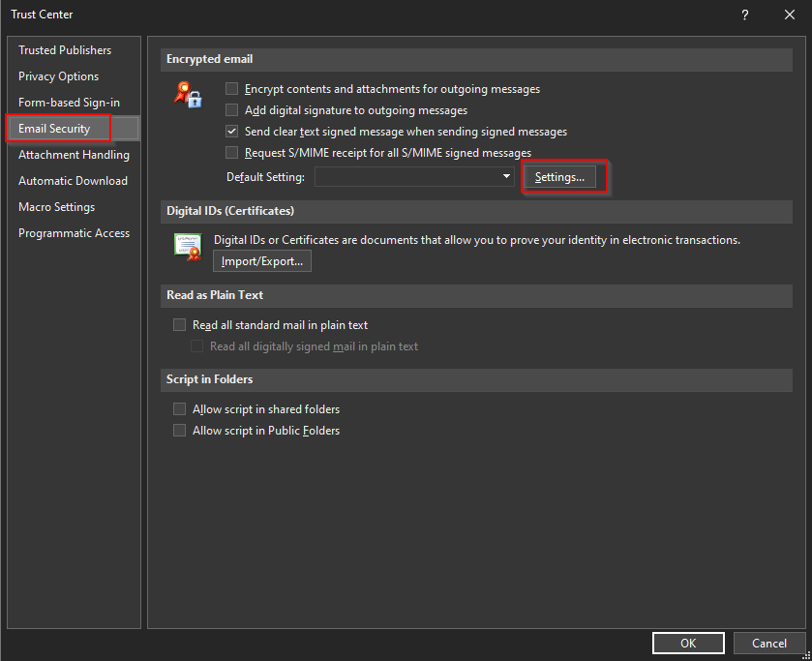Open the Programmatic Access section
This screenshot has height=661, width=812.
click(x=74, y=233)
